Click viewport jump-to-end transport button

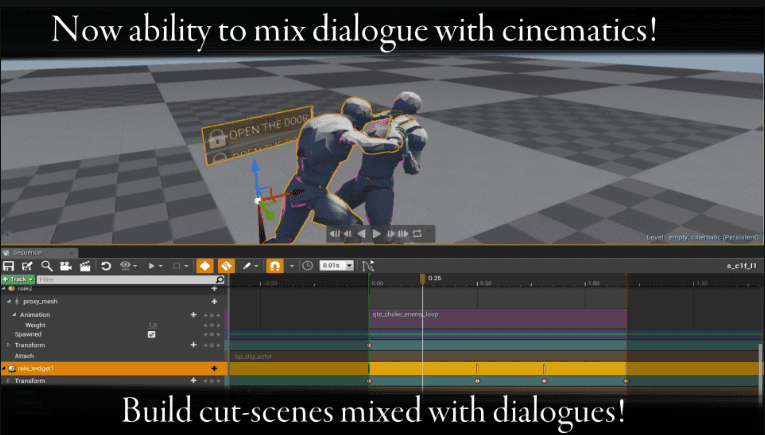tap(403, 234)
